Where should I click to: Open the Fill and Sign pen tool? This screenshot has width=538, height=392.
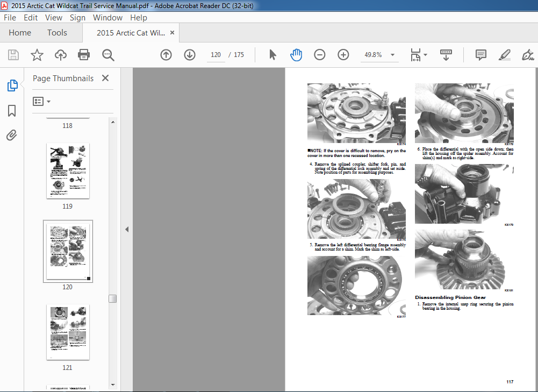click(x=528, y=55)
